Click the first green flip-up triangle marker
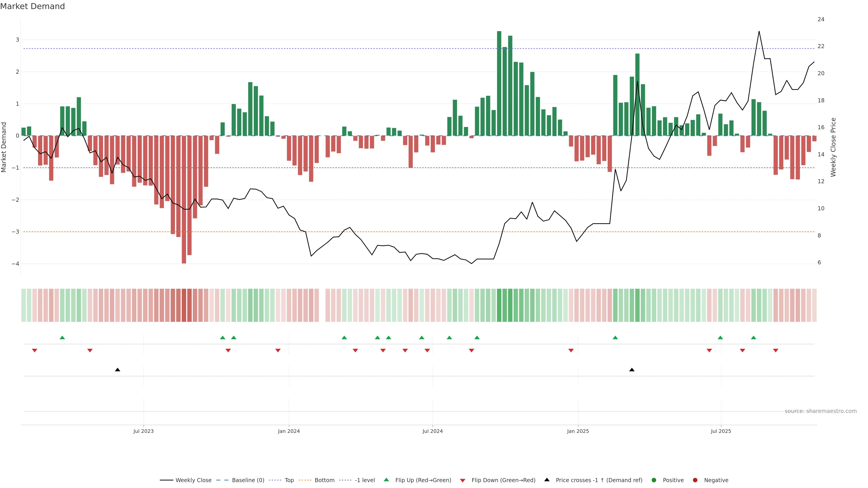The height and width of the screenshot is (488, 868). click(62, 338)
